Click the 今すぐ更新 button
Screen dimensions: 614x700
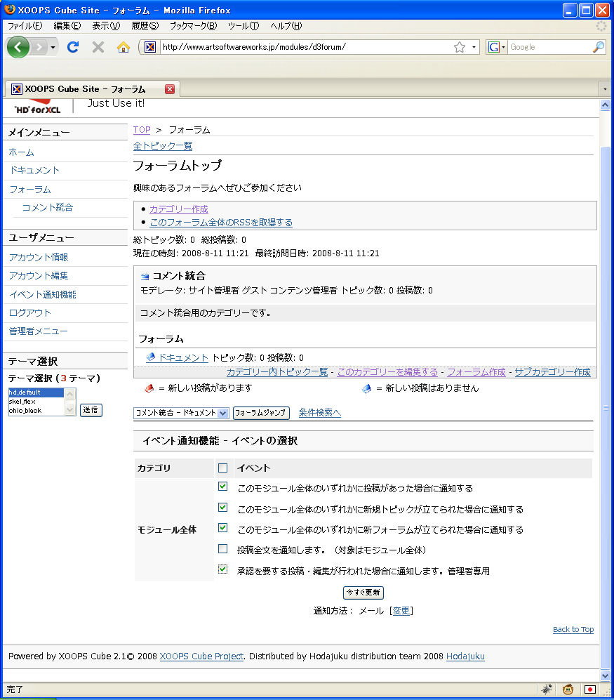click(x=363, y=593)
